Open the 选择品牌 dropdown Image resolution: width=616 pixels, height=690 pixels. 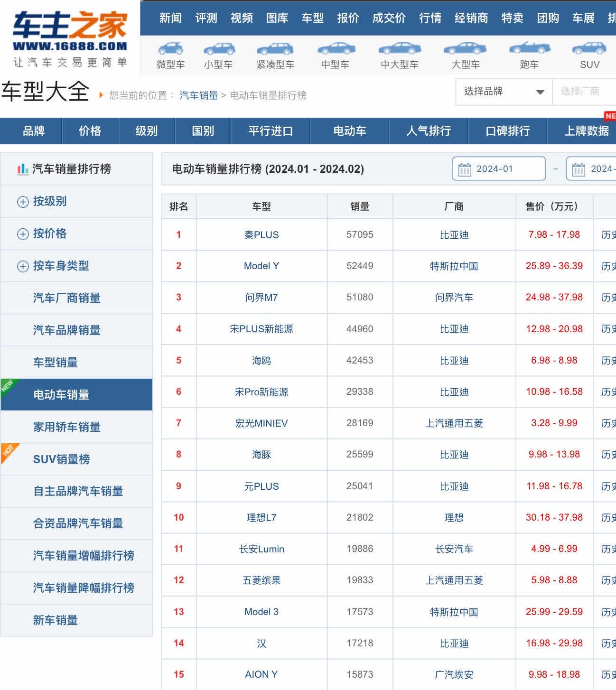504,92
